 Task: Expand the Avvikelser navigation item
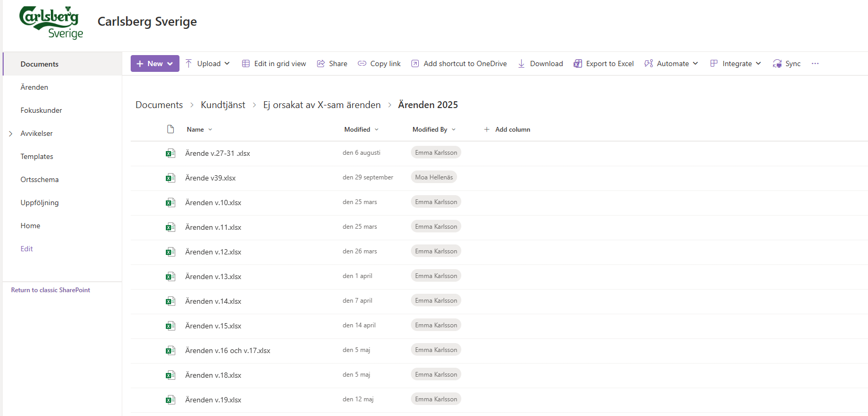tap(10, 134)
